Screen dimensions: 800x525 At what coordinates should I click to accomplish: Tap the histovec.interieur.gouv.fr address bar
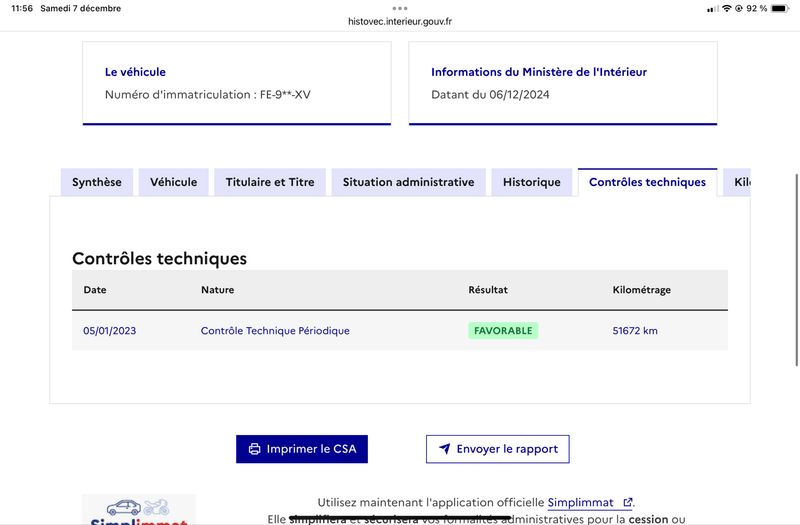(x=400, y=21)
